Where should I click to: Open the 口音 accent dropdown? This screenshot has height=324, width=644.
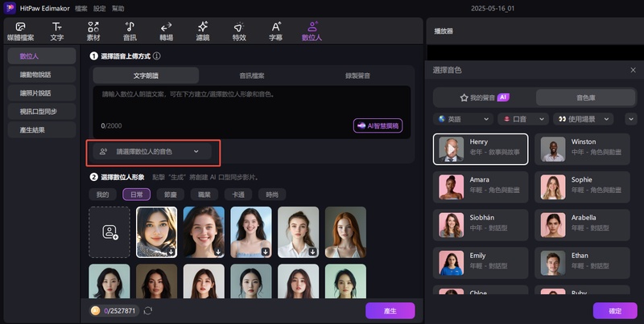pyautogui.click(x=523, y=119)
